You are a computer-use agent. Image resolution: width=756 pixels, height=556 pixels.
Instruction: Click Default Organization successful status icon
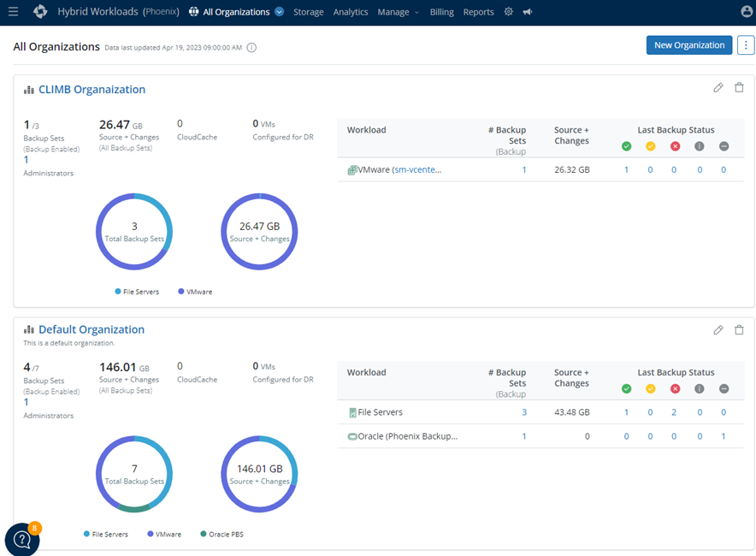point(626,388)
